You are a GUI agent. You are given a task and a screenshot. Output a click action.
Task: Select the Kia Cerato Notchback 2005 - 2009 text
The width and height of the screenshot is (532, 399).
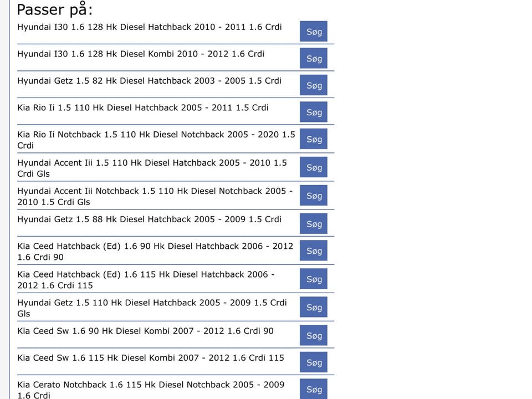point(151,390)
